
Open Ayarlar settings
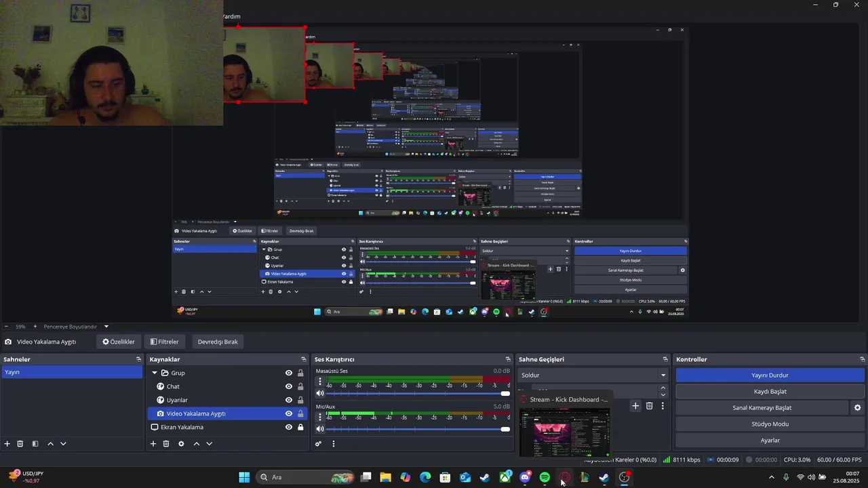[770, 441]
